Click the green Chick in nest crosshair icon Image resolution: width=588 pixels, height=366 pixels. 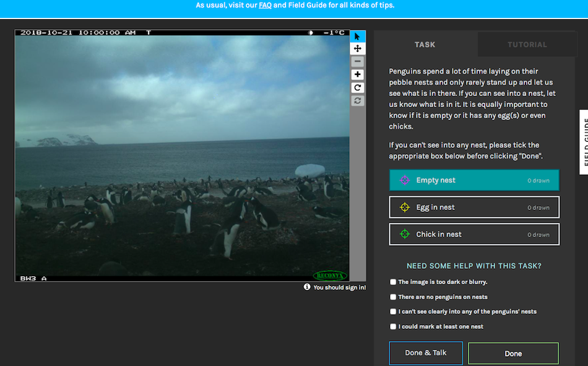tap(405, 234)
